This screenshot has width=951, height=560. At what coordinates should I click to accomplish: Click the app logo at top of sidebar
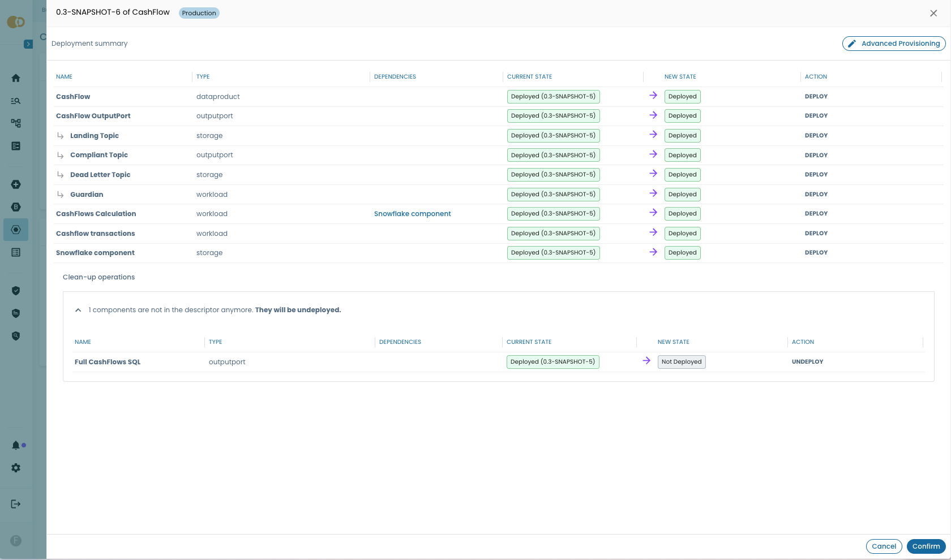[x=16, y=22]
